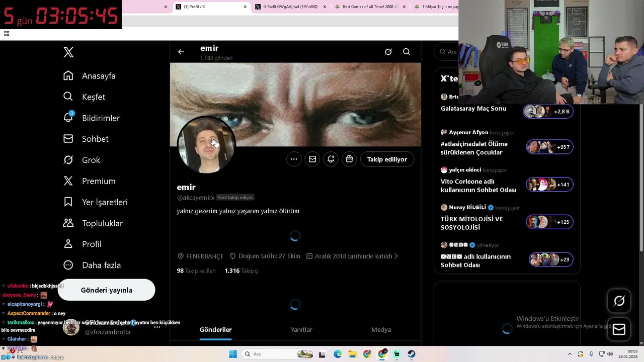Click +23 listeners pill
Screen dimensions: 644x362
click(x=551, y=259)
